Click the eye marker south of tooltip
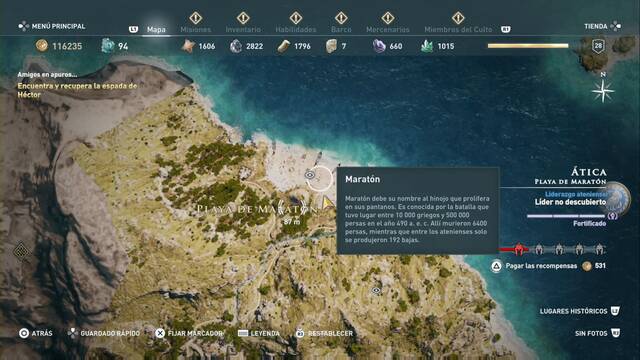640x360 pixels. click(x=376, y=291)
